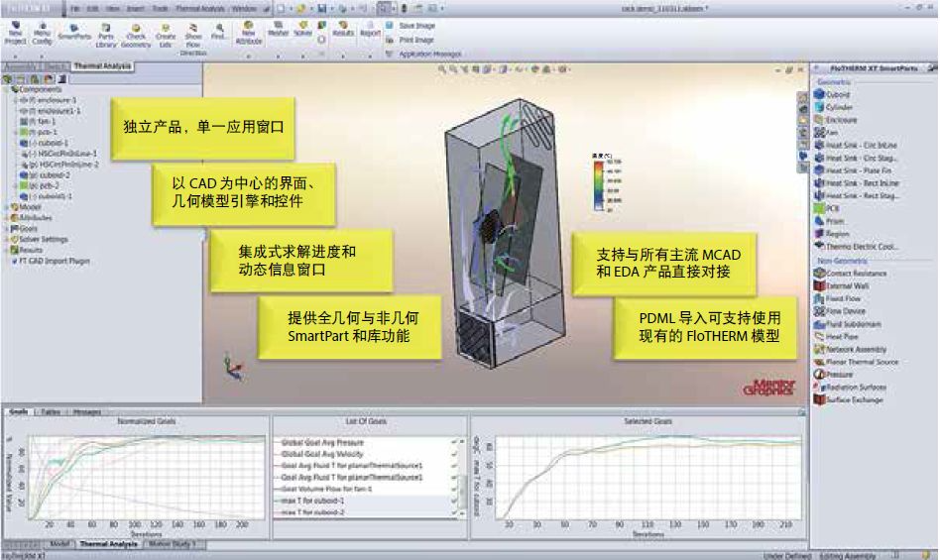Select the Heat Pipe SmartPart
The image size is (940, 560).
(836, 336)
